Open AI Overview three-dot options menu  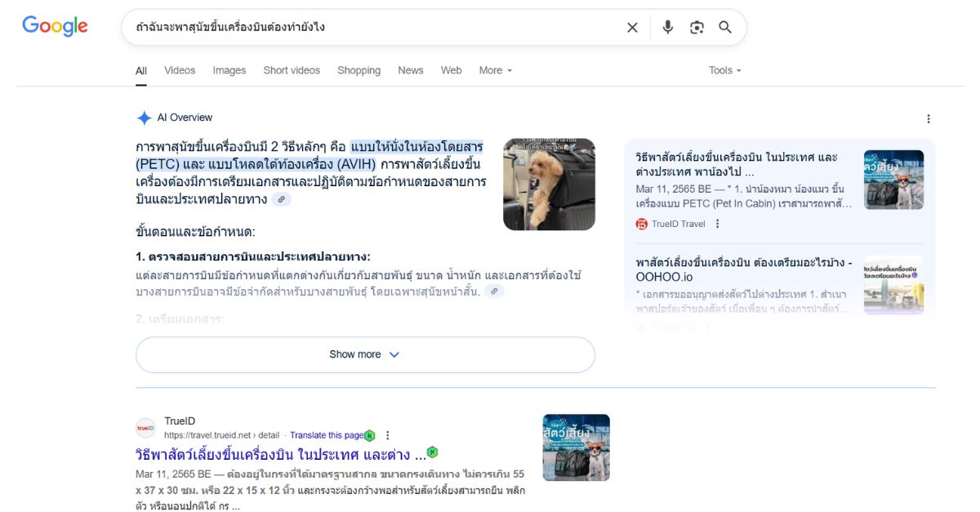click(929, 118)
